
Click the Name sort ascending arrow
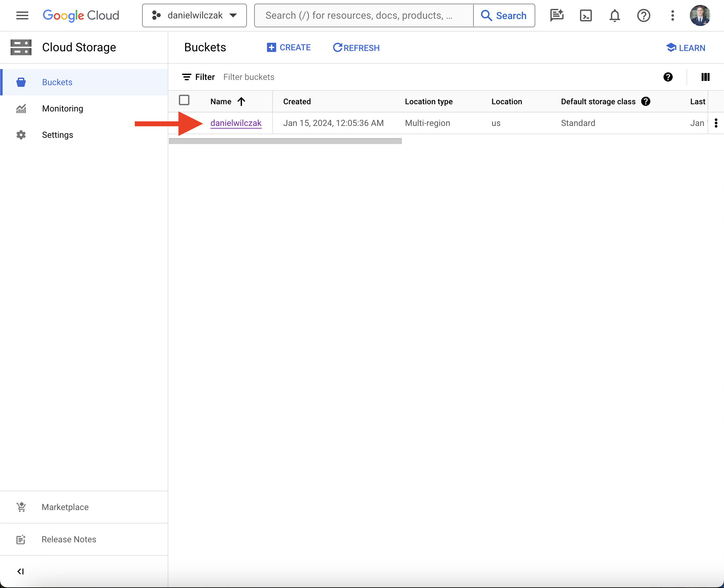pos(241,102)
